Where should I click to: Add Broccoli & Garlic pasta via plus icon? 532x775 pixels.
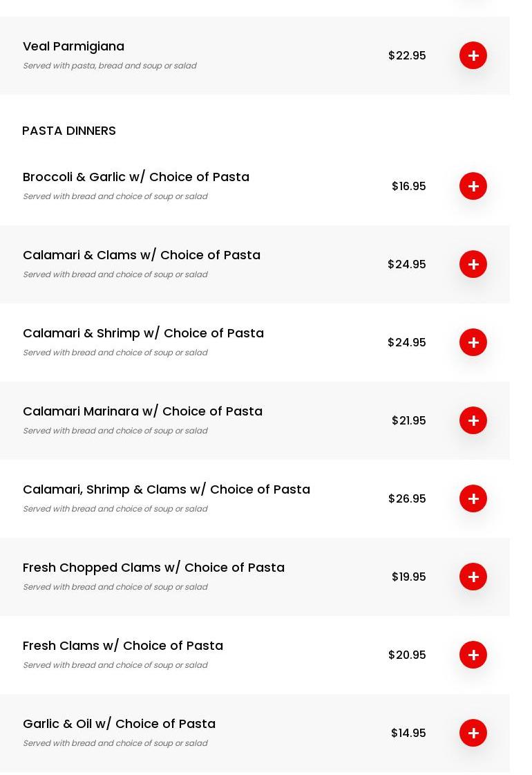coord(473,186)
